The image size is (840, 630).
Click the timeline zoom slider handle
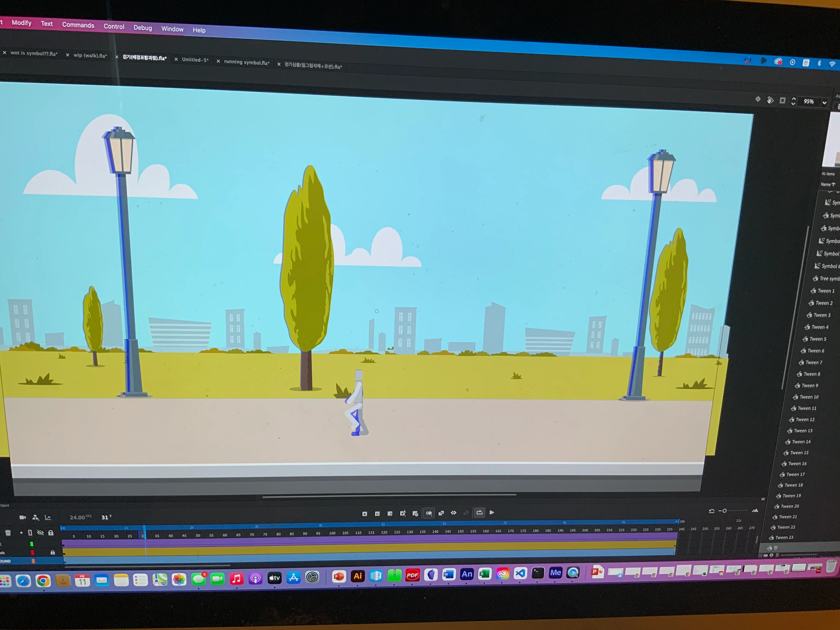pos(724,511)
